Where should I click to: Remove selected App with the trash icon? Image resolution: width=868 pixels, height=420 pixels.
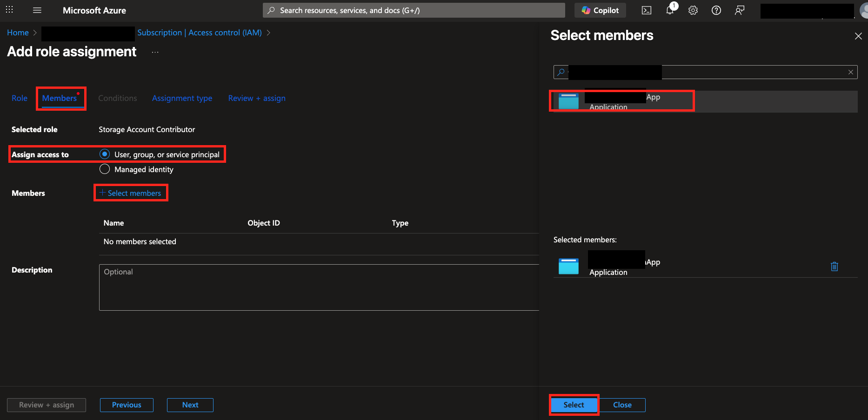click(835, 267)
